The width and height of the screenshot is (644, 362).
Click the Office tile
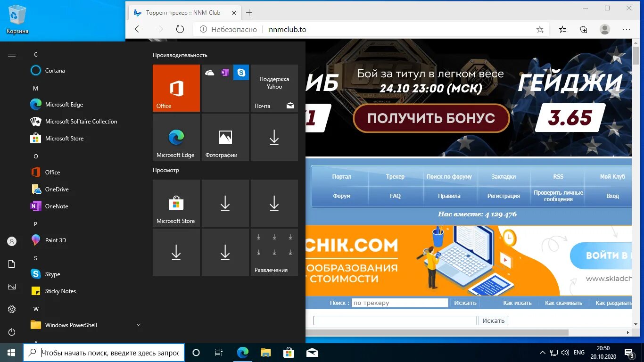click(176, 88)
